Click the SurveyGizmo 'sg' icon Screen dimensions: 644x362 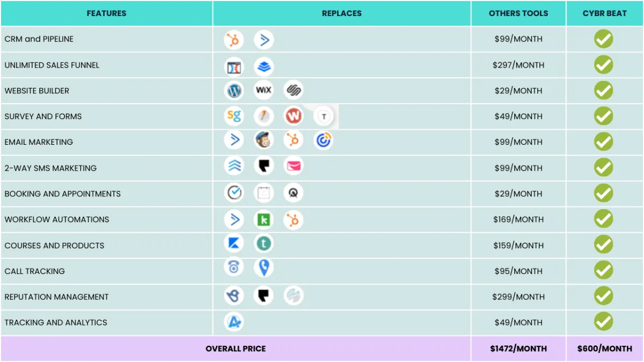pyautogui.click(x=234, y=116)
